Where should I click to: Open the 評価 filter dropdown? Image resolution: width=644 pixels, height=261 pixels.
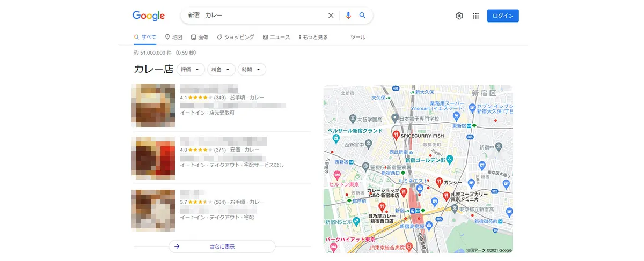click(191, 70)
